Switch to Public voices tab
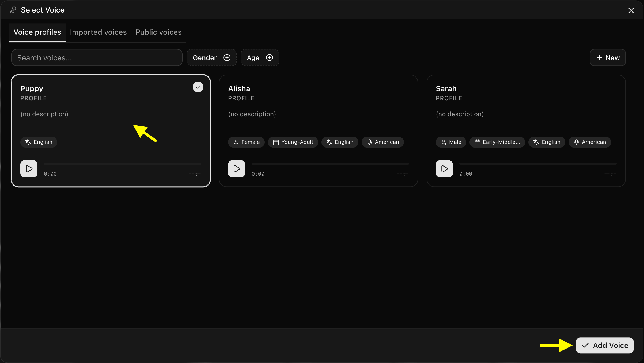The height and width of the screenshot is (363, 644). (x=158, y=32)
